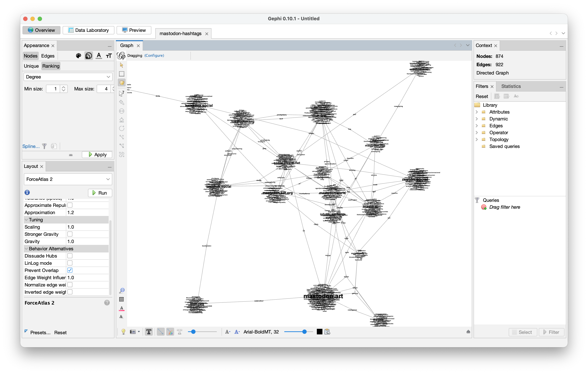Click the center on graph magnifier icon

[x=122, y=290]
